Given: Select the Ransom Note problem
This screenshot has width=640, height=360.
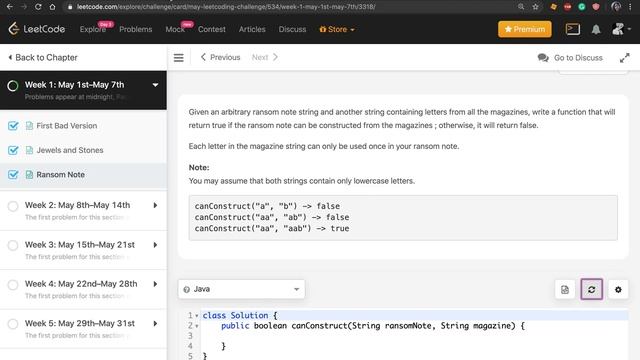Looking at the screenshot, I should click(x=60, y=175).
